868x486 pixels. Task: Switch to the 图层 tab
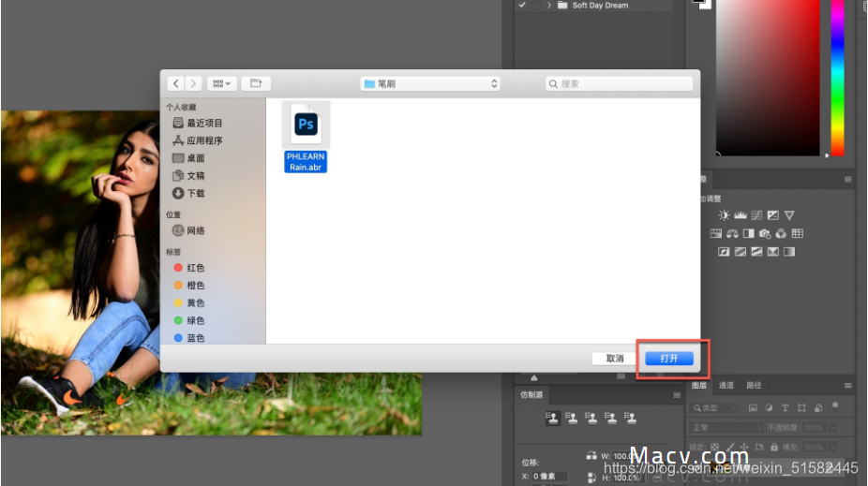point(699,386)
